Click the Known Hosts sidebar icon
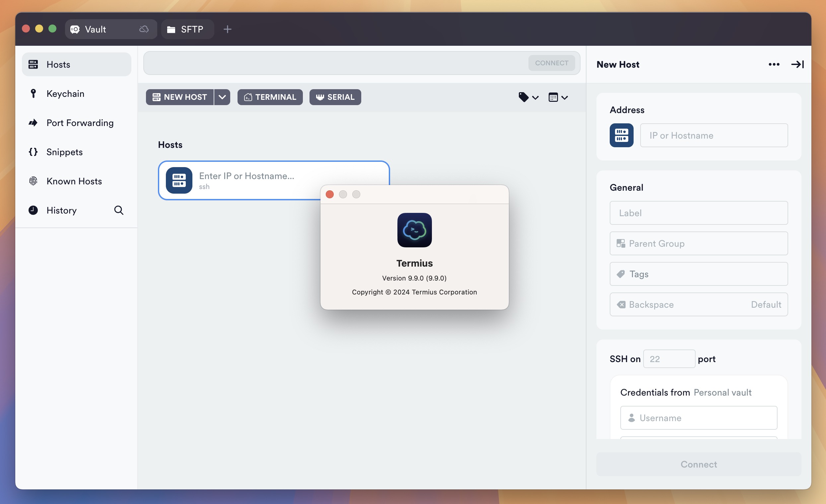Screen dimensions: 826x504 click(x=34, y=181)
